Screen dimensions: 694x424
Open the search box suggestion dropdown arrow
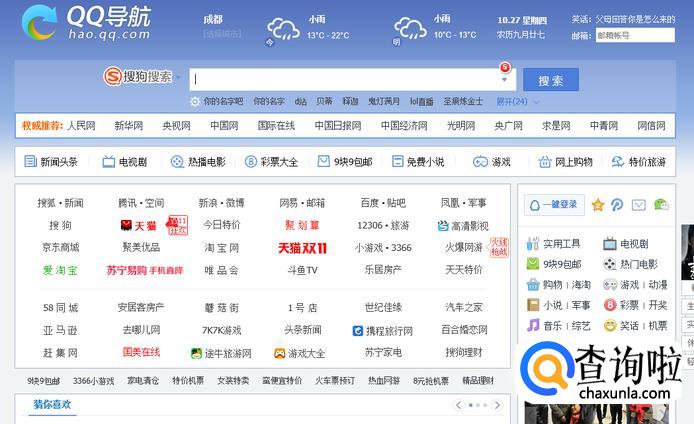pyautogui.click(x=505, y=79)
